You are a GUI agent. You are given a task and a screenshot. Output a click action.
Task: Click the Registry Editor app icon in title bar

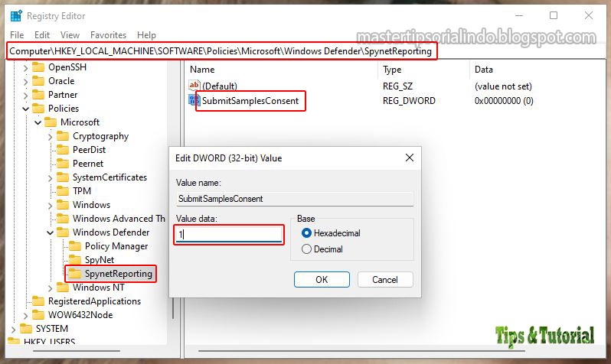click(x=16, y=16)
